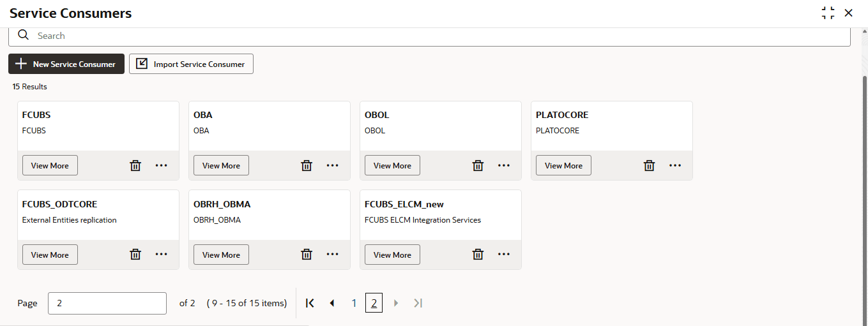
Task: Delete the FCUBS_ODTCORE consumer
Action: click(x=135, y=255)
